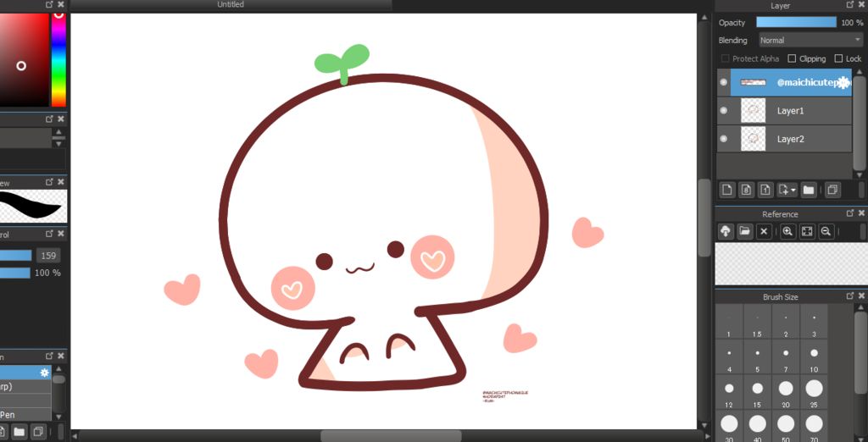The width and height of the screenshot is (868, 442).
Task: Choose brush size 3 preset
Action: (x=814, y=323)
